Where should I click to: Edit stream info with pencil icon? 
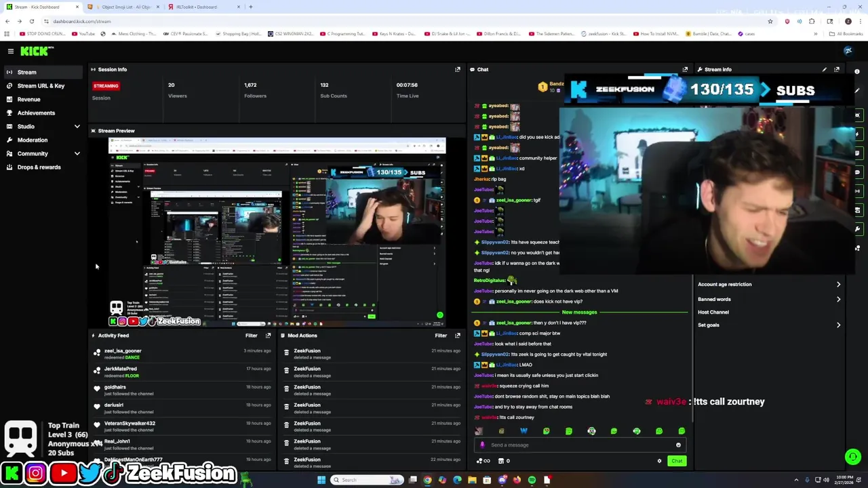pos(825,69)
